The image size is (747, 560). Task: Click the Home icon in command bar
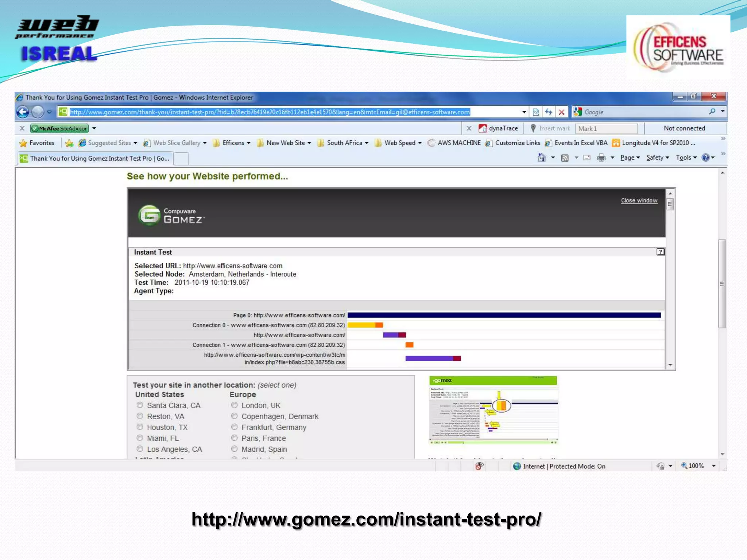[542, 157]
